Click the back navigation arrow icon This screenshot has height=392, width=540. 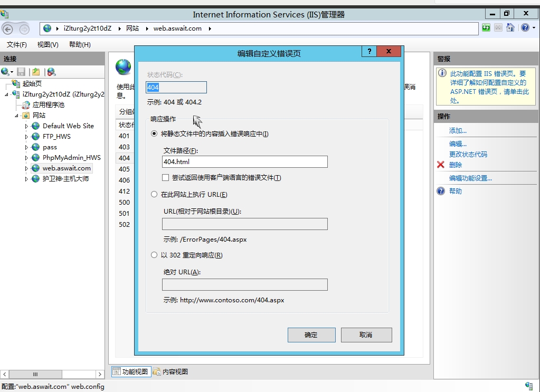pyautogui.click(x=8, y=29)
